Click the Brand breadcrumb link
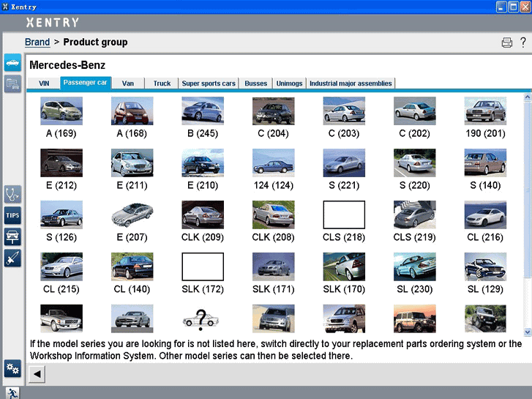The height and width of the screenshot is (399, 532). 37,42
